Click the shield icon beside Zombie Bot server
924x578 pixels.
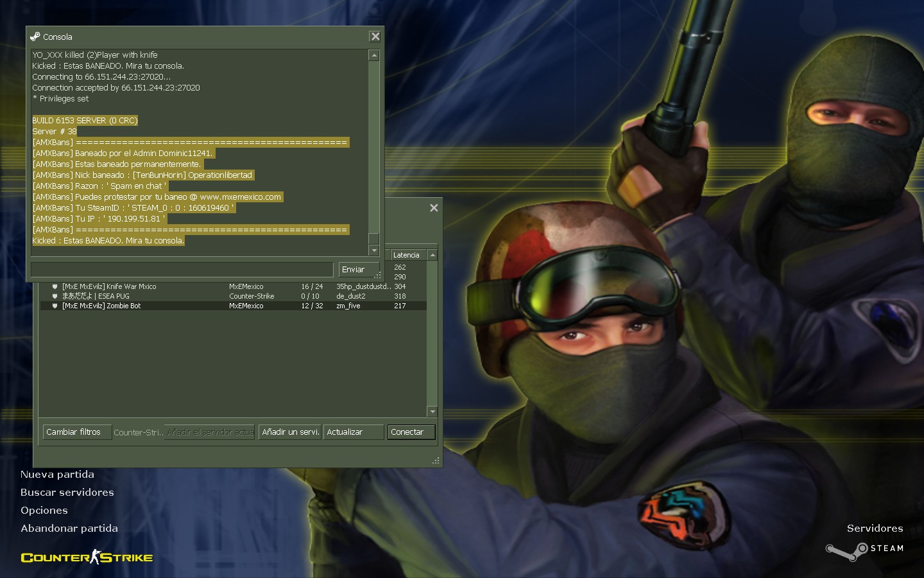(55, 306)
